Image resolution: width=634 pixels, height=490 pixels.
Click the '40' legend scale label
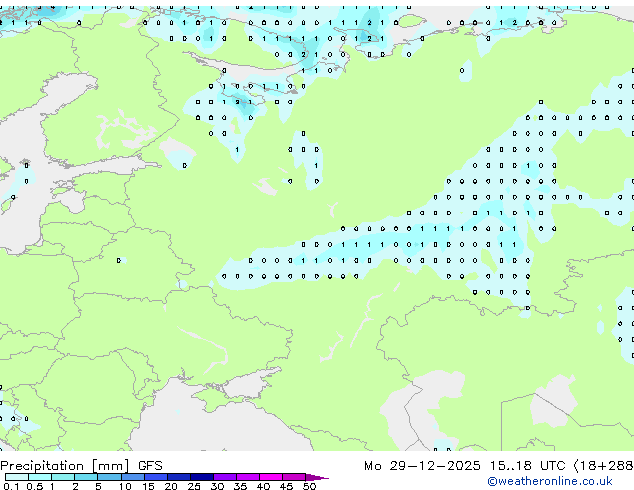point(263,486)
